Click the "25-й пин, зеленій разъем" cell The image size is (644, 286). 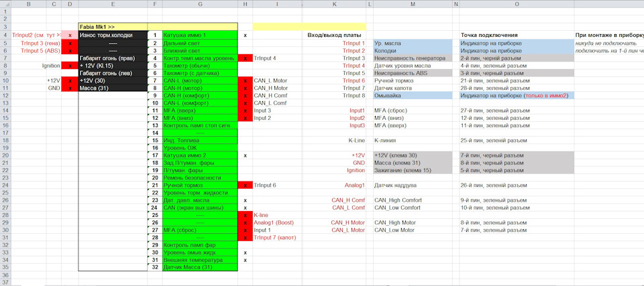coord(517,141)
